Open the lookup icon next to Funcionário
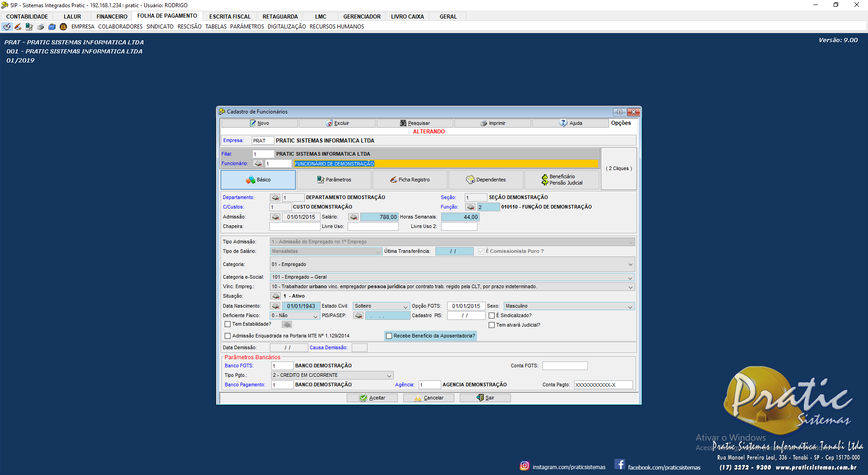Image resolution: width=868 pixels, height=475 pixels. (x=258, y=164)
